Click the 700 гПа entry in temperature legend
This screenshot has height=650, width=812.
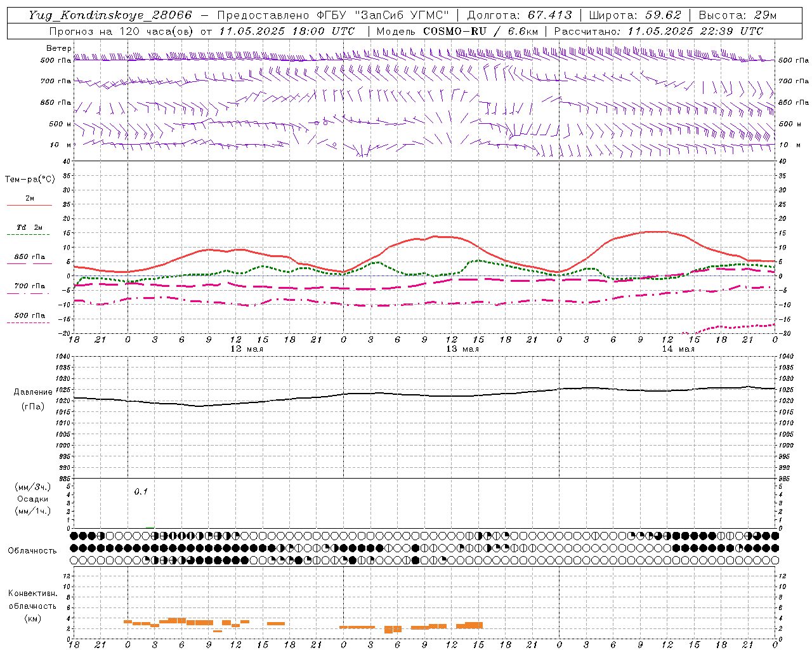30,286
